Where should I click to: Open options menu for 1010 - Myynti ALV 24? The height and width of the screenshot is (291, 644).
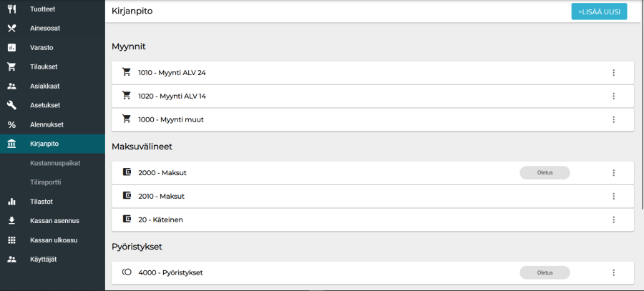point(613,73)
